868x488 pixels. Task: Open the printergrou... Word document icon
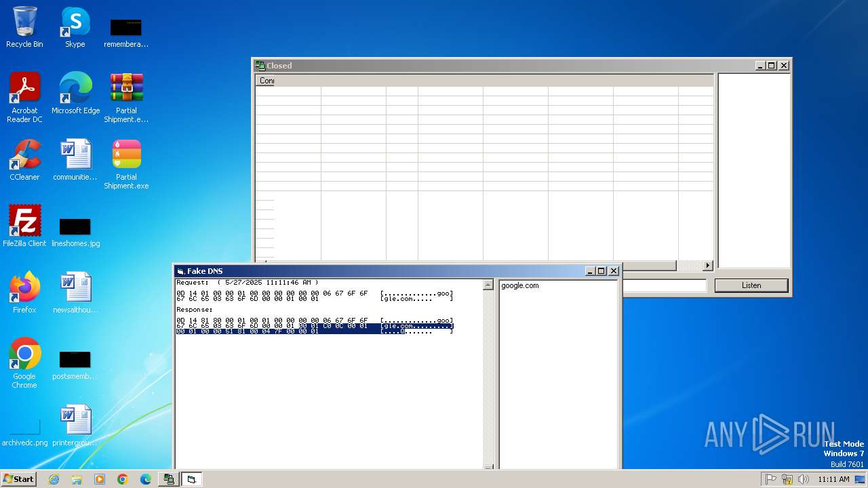click(75, 426)
